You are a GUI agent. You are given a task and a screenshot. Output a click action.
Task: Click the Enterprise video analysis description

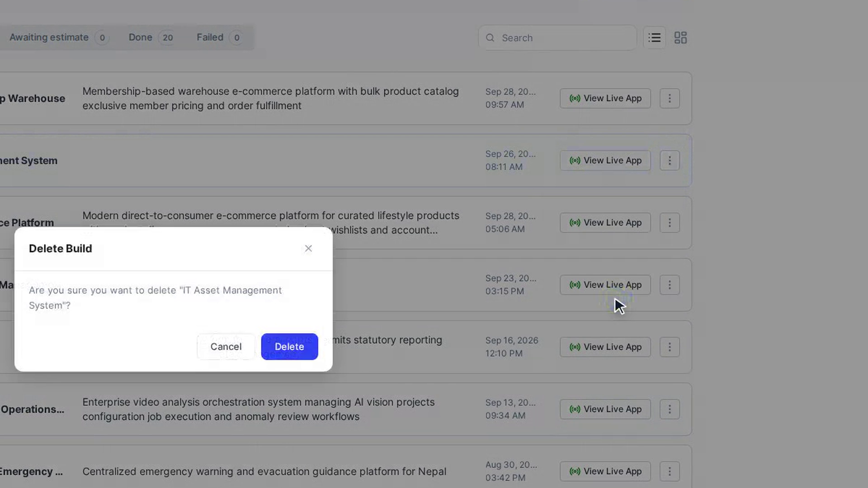(x=259, y=409)
